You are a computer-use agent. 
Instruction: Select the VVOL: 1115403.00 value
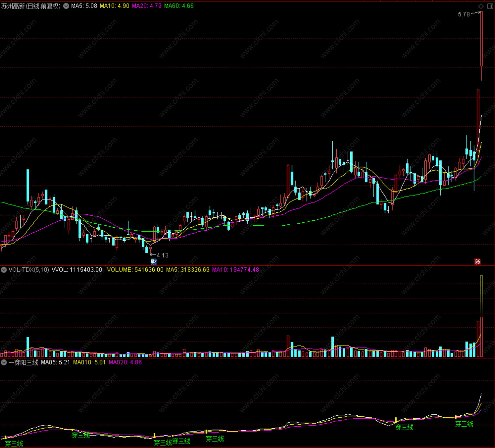tap(77, 270)
